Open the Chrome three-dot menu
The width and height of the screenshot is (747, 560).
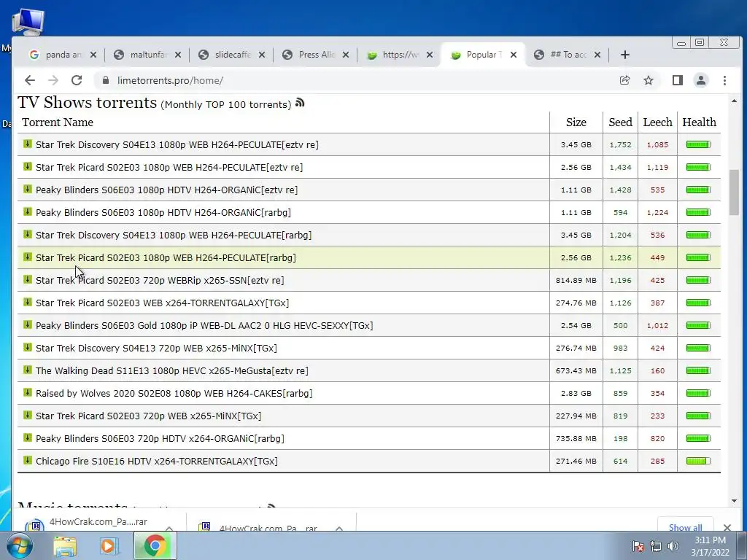[x=724, y=80]
